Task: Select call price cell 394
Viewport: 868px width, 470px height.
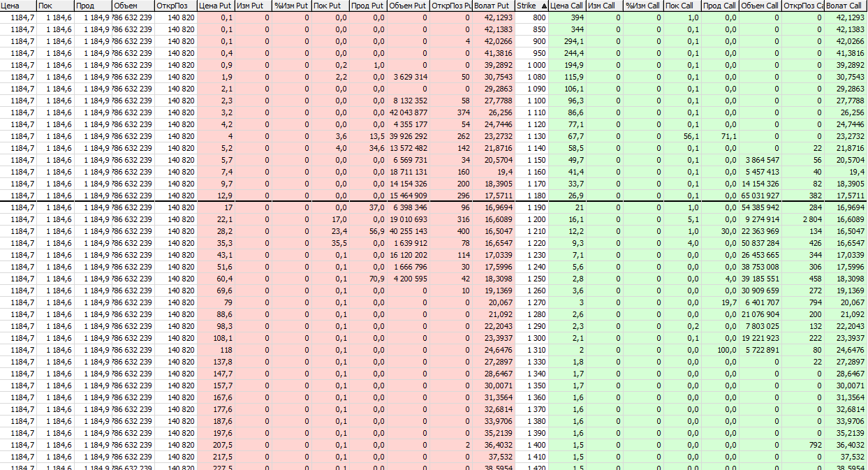Action: 567,17
